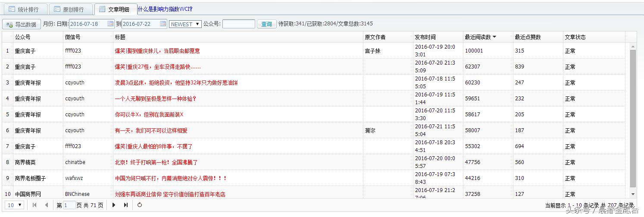Image resolution: width=644 pixels, height=217 pixels.
Task: Go to next page icon
Action: point(114,205)
